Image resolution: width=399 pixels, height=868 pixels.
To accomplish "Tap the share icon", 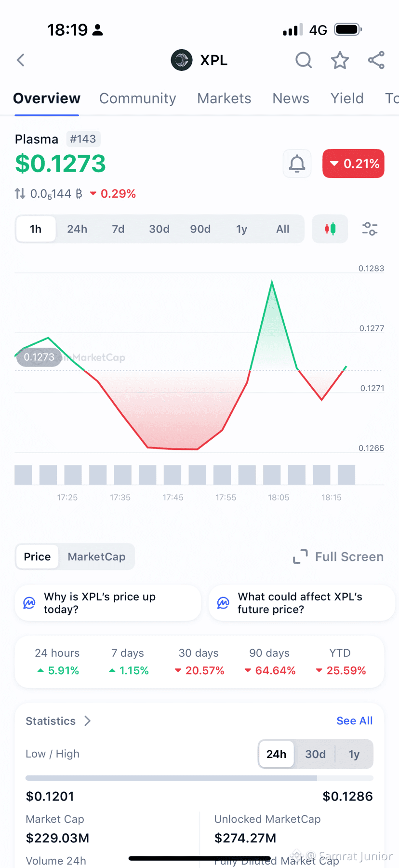I will [x=376, y=60].
